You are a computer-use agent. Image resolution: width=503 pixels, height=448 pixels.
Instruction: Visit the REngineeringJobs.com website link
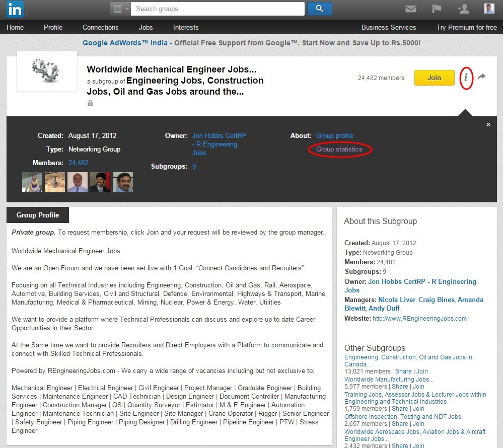pyautogui.click(x=419, y=319)
